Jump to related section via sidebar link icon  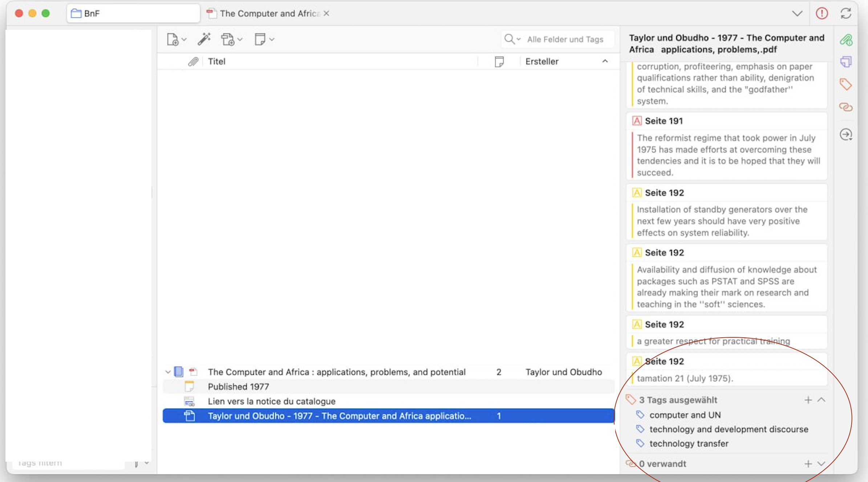tap(846, 107)
